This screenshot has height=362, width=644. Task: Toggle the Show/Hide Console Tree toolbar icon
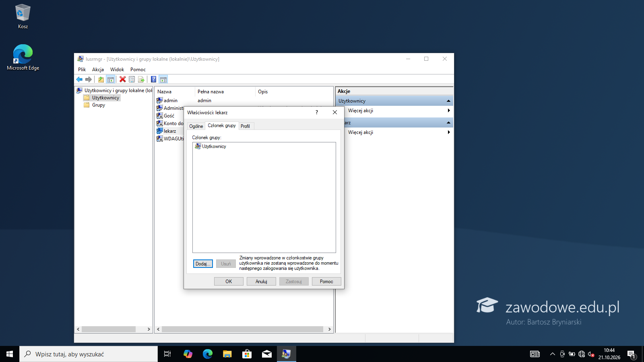click(x=111, y=79)
